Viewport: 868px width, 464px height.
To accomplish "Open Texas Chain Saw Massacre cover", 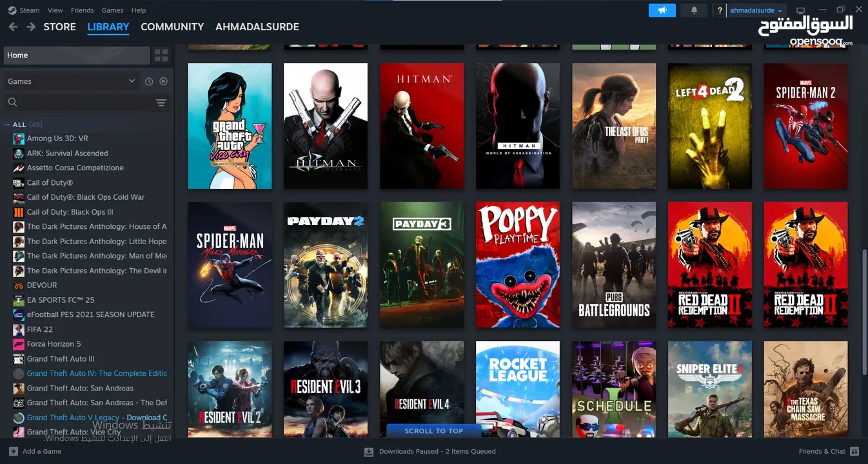I will point(805,389).
